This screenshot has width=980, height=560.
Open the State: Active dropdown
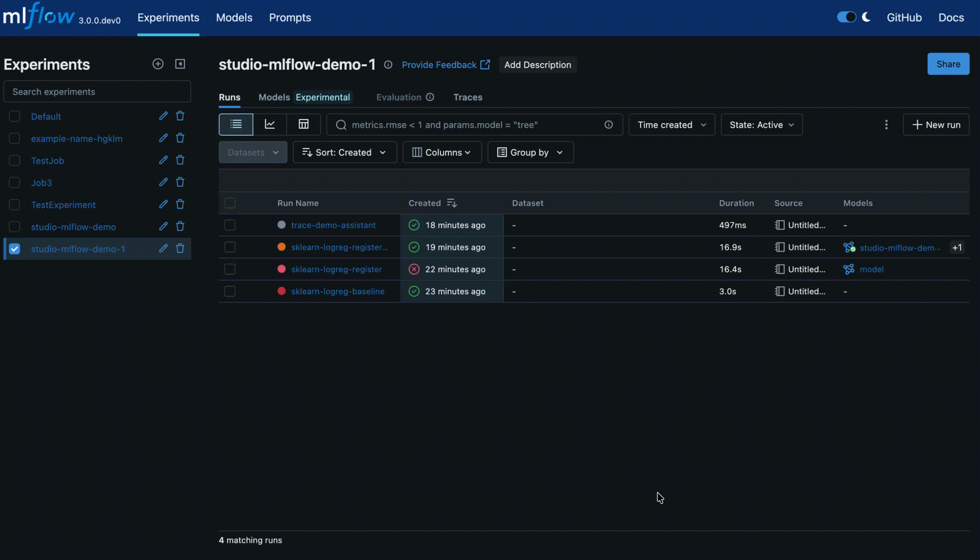click(x=762, y=125)
